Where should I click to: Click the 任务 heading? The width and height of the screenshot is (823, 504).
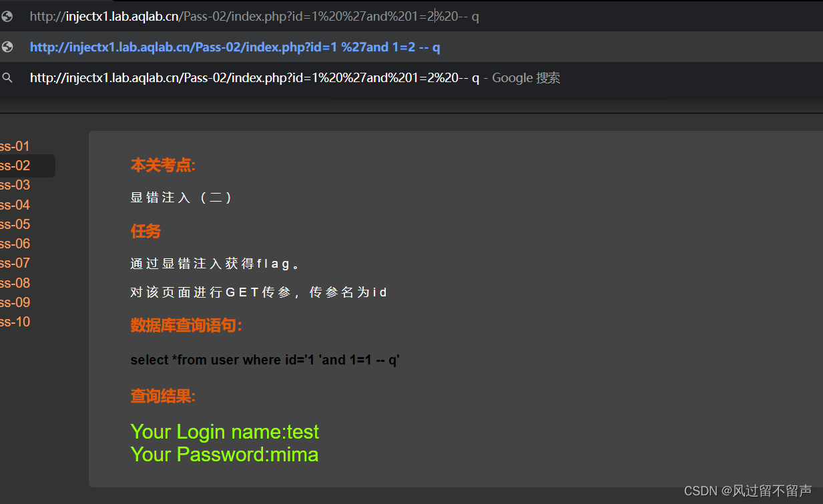[146, 232]
